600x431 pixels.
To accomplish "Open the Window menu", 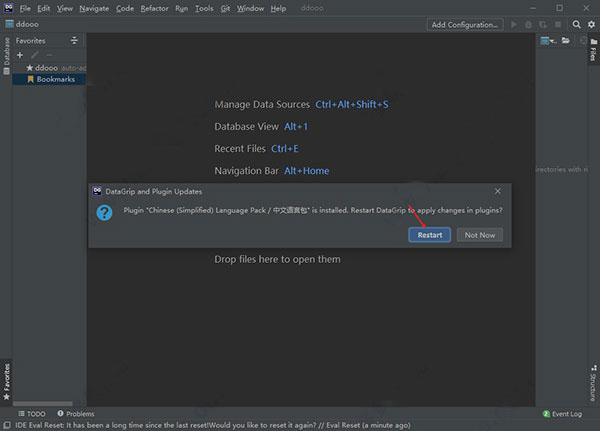I will 250,8.
